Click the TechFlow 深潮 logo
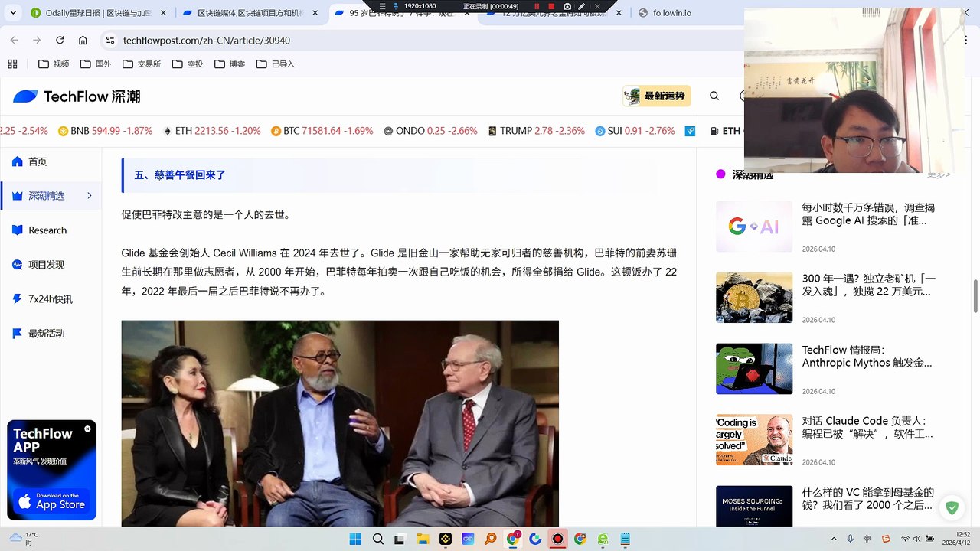Viewport: 980px width, 551px height. point(77,96)
